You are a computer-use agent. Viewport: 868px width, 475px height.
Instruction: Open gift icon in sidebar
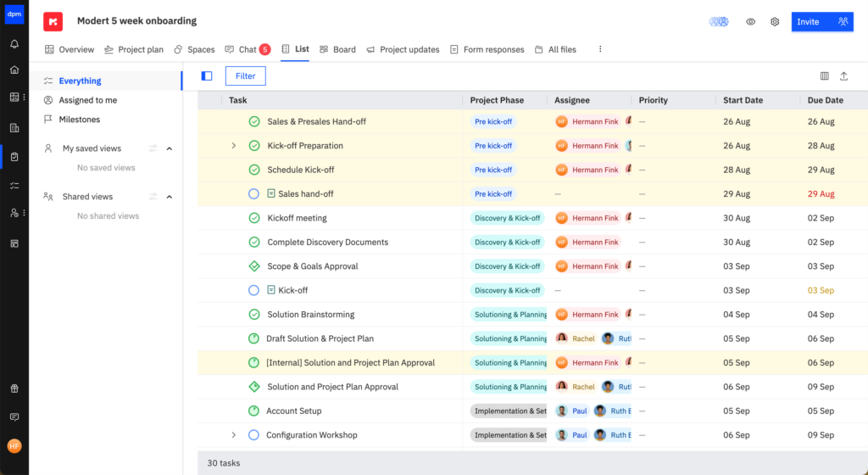pos(14,388)
